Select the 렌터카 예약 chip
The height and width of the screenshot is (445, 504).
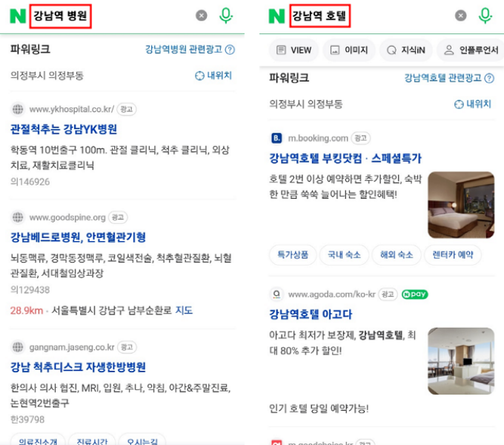coord(453,255)
